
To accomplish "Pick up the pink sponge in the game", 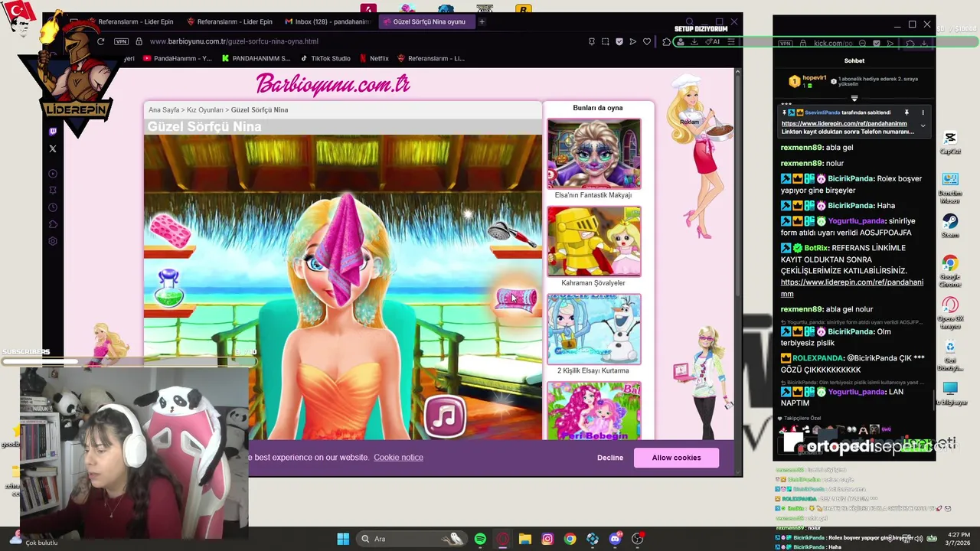I will tap(170, 231).
